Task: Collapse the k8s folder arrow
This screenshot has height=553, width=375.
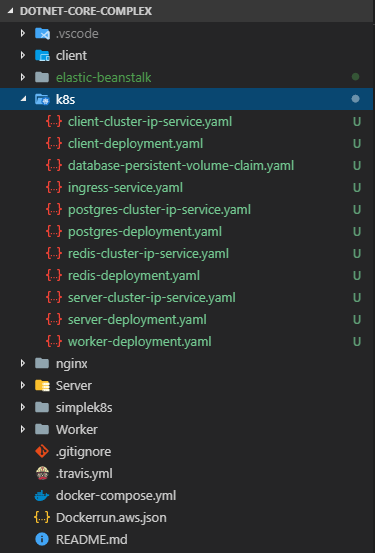Action: point(23,99)
